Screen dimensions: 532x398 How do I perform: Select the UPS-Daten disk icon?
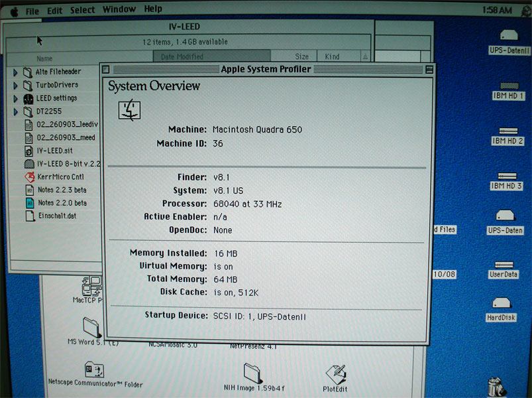pyautogui.click(x=505, y=216)
